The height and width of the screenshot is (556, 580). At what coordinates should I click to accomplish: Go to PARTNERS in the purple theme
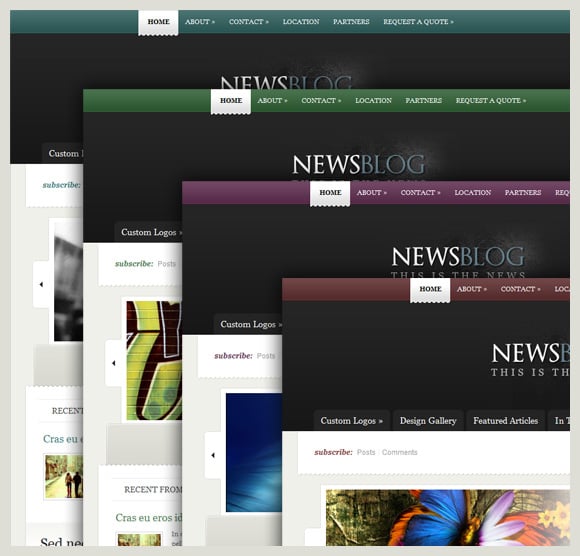click(523, 193)
